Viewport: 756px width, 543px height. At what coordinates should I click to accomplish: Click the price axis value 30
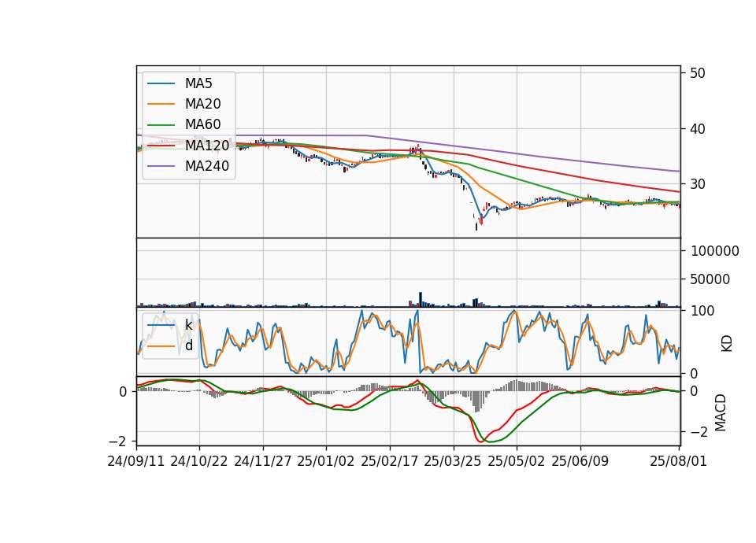point(698,184)
